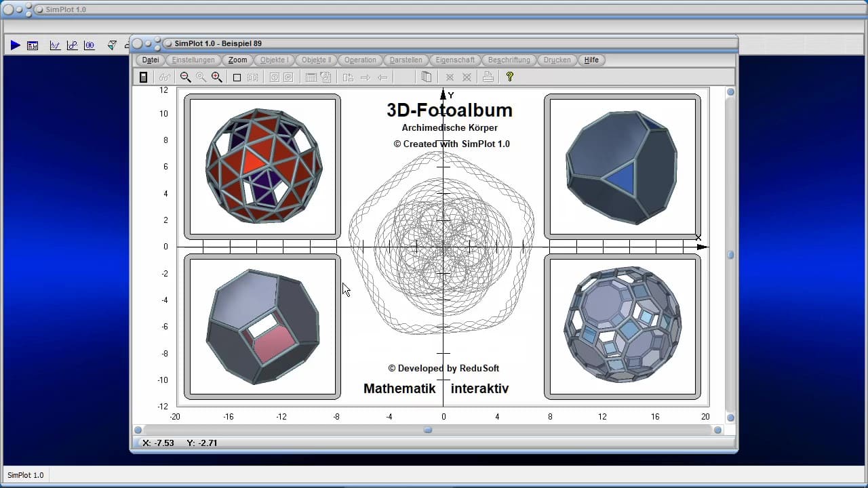Open the Drucken menu
The height and width of the screenshot is (488, 868).
point(557,60)
